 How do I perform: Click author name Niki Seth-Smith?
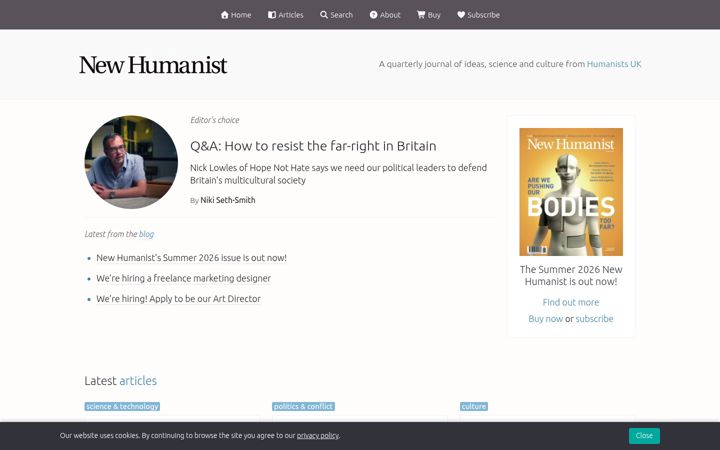[x=228, y=200]
